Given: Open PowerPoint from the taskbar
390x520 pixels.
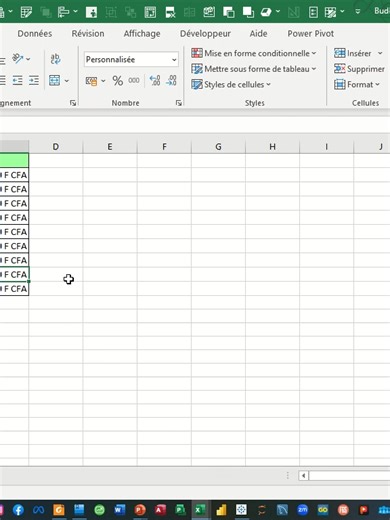Looking at the screenshot, I should [x=140, y=510].
